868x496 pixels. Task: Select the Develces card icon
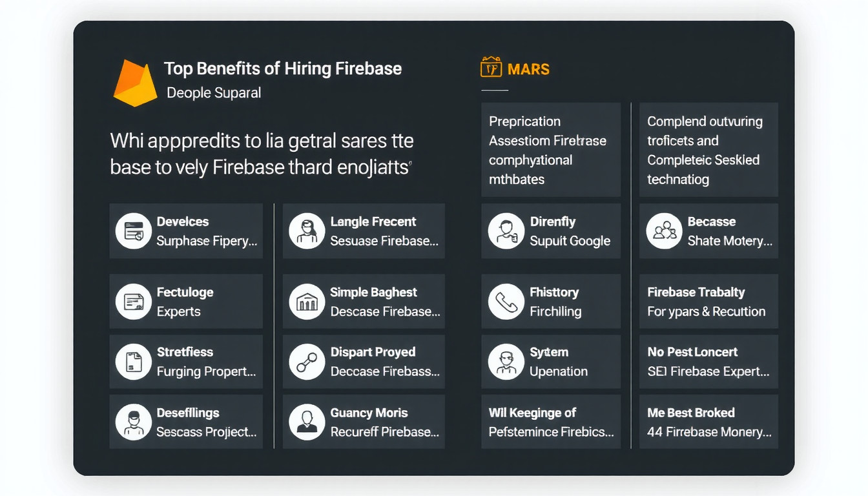click(134, 231)
